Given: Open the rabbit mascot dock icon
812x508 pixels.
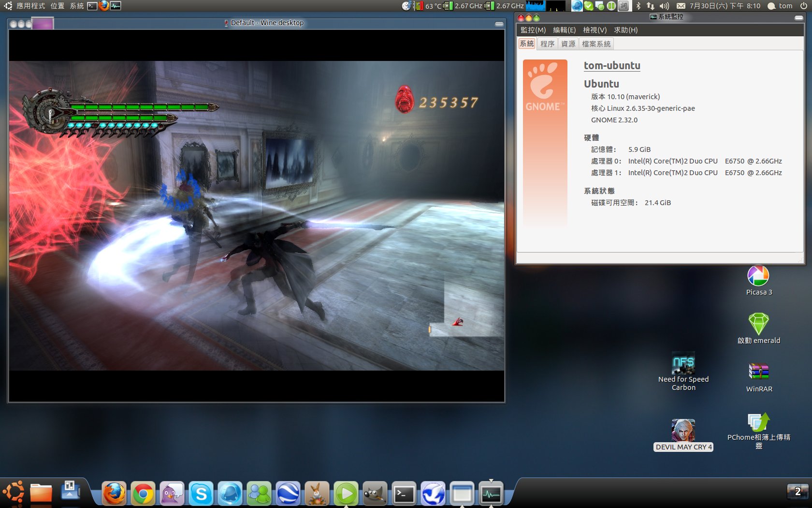Looking at the screenshot, I should [x=317, y=493].
